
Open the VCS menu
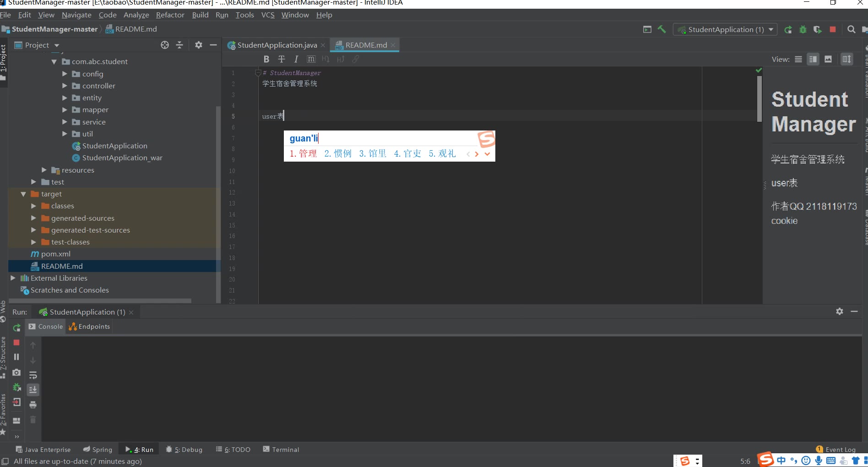coord(268,15)
